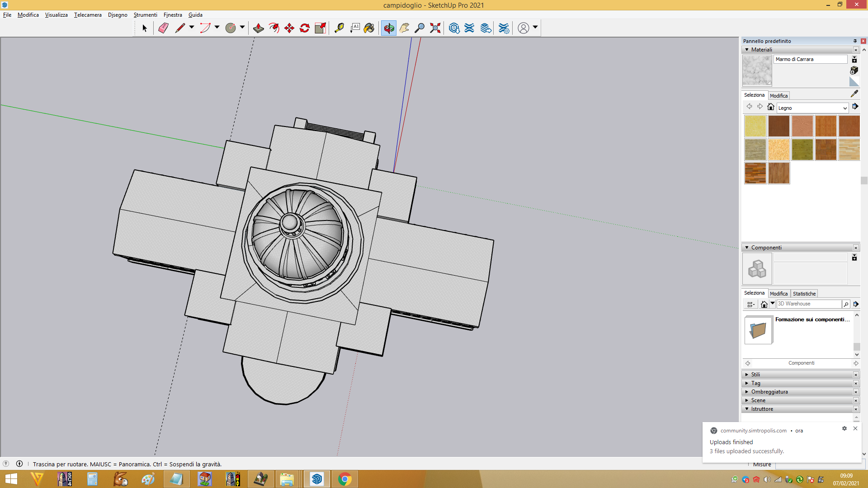Click the highlighted Orbit tool
Screen dimensions: 868x488
click(389, 28)
